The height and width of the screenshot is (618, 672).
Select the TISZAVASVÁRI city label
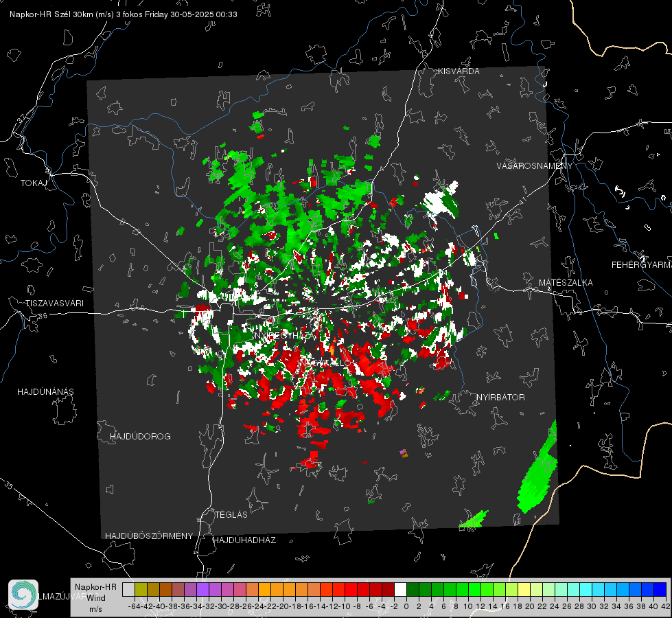click(54, 304)
